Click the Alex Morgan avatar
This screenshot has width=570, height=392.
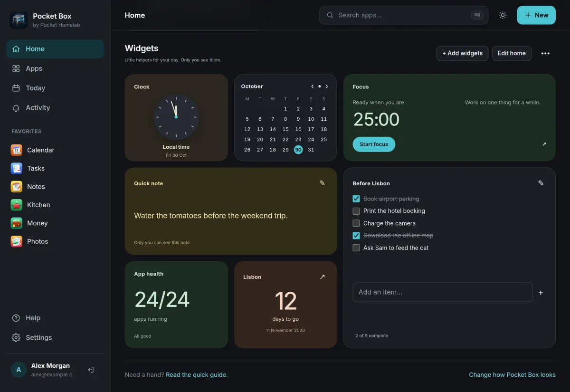(19, 370)
